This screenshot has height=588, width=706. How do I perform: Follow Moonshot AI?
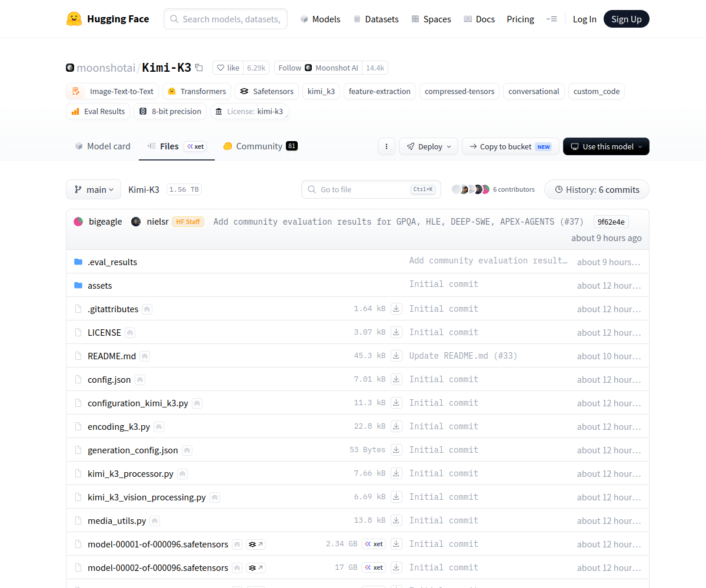318,68
